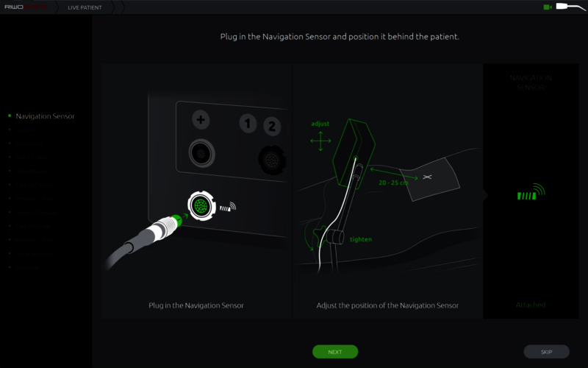This screenshot has width=588, height=368.
Task: Click the port number 1 label
Action: [248, 124]
